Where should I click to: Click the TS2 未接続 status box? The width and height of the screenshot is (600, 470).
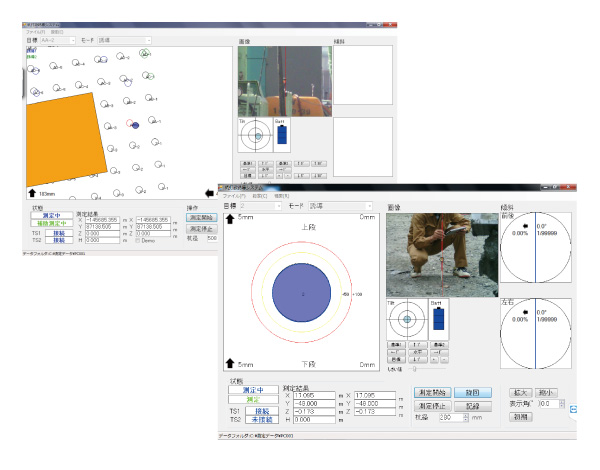[x=262, y=419]
